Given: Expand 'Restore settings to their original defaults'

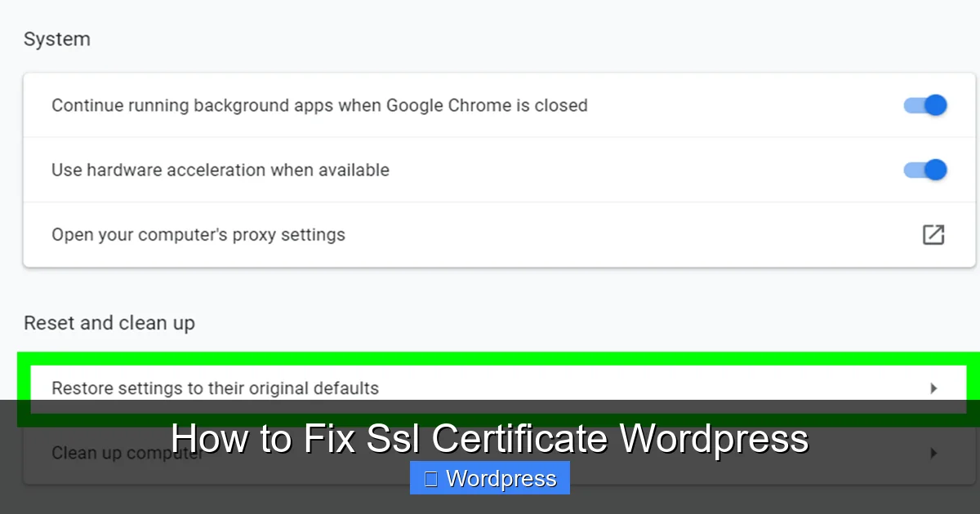Looking at the screenshot, I should [490, 388].
